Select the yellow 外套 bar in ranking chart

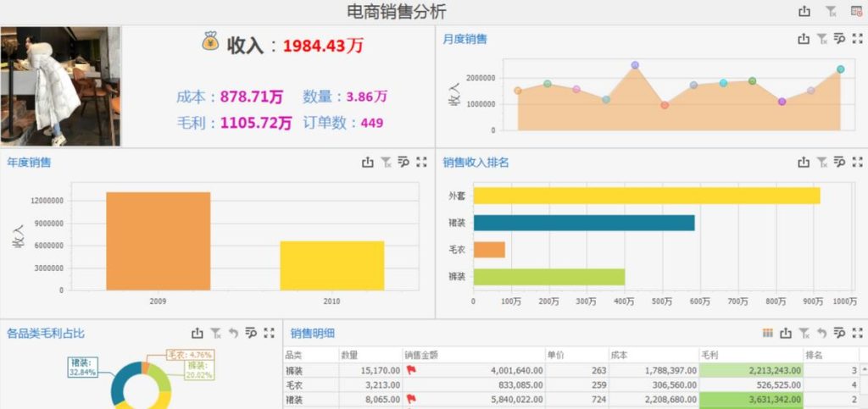pyautogui.click(x=647, y=196)
